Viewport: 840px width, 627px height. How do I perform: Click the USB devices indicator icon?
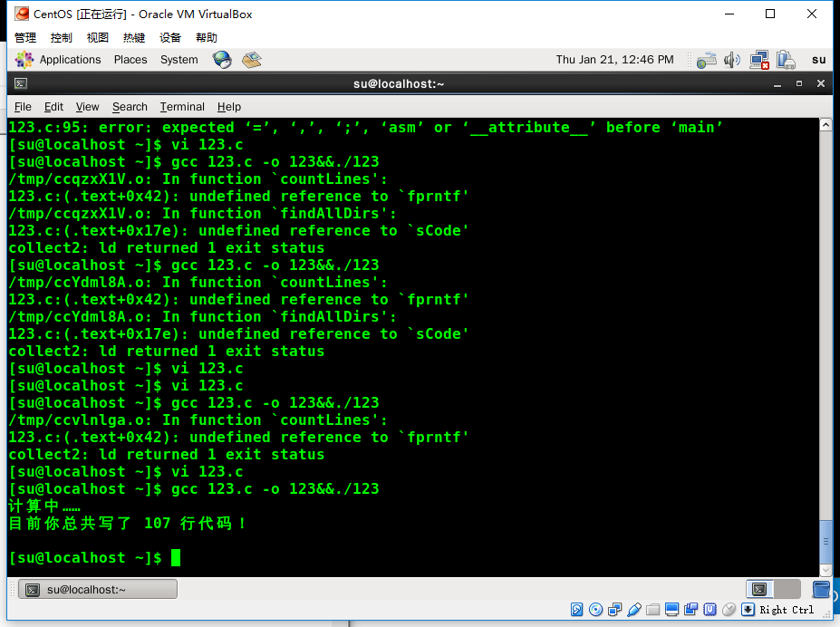[x=633, y=609]
